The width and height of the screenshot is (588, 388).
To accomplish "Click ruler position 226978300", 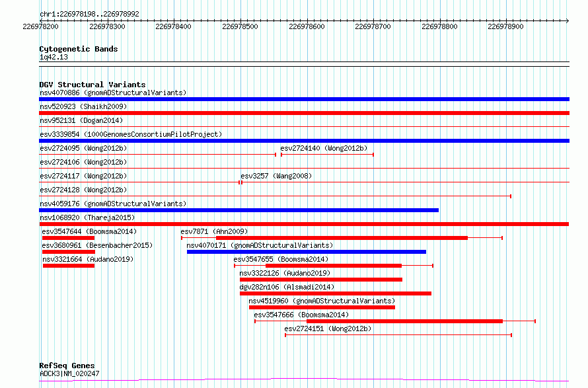I will click(107, 26).
